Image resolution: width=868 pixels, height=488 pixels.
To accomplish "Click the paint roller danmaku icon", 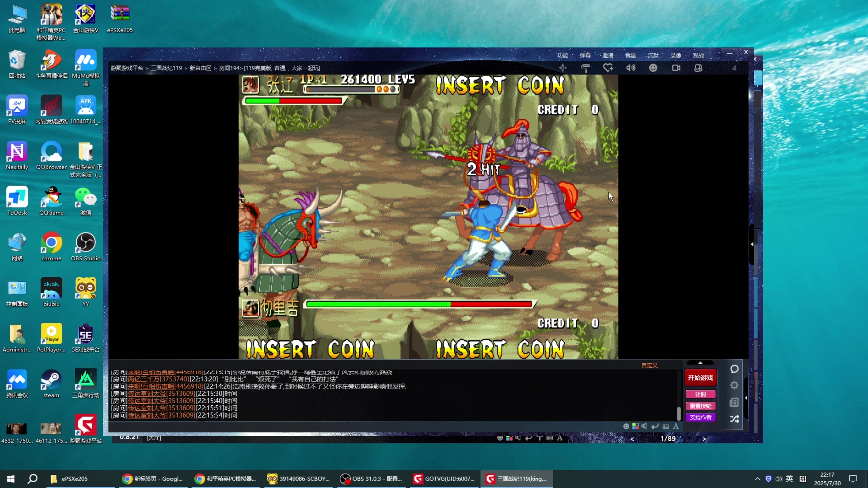I will pos(585,68).
